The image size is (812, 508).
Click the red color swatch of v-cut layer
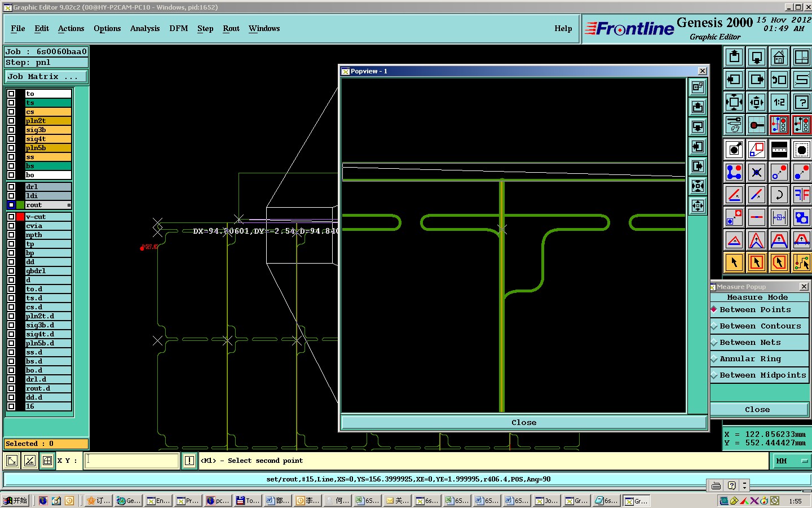(x=20, y=217)
